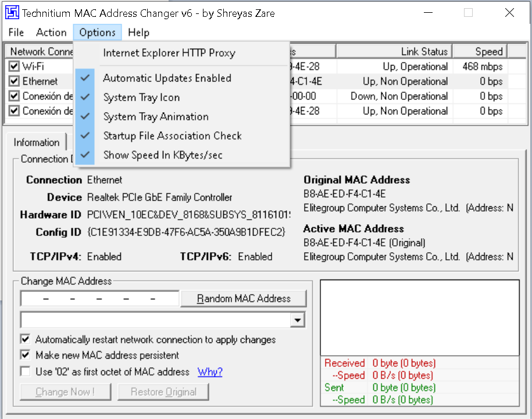The width and height of the screenshot is (532, 419).
Task: Disable automatically restart network connection
Action: pos(25,339)
